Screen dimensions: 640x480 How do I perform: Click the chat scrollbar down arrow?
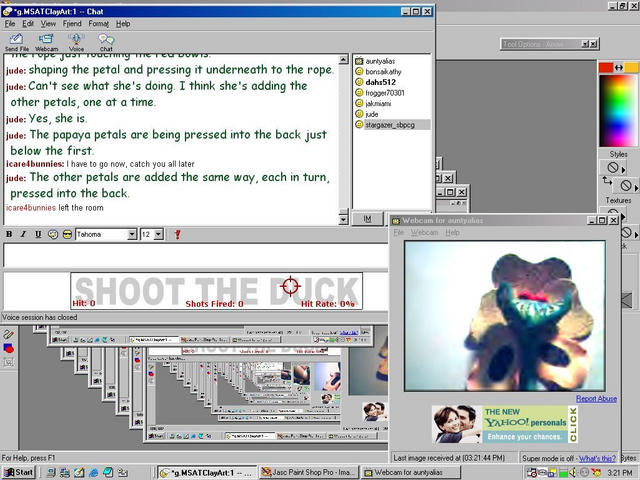pos(343,220)
